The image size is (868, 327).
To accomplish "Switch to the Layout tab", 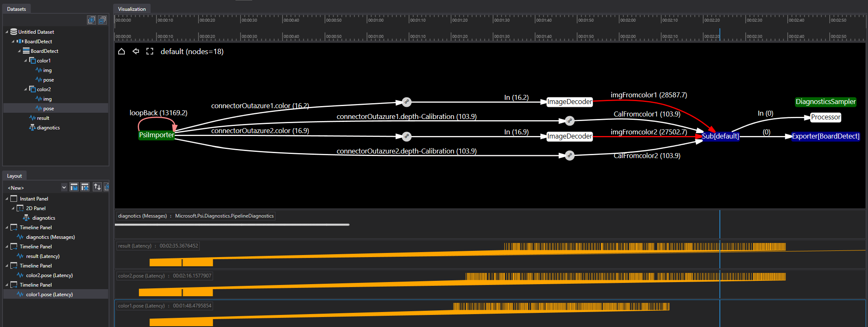I will pos(14,176).
